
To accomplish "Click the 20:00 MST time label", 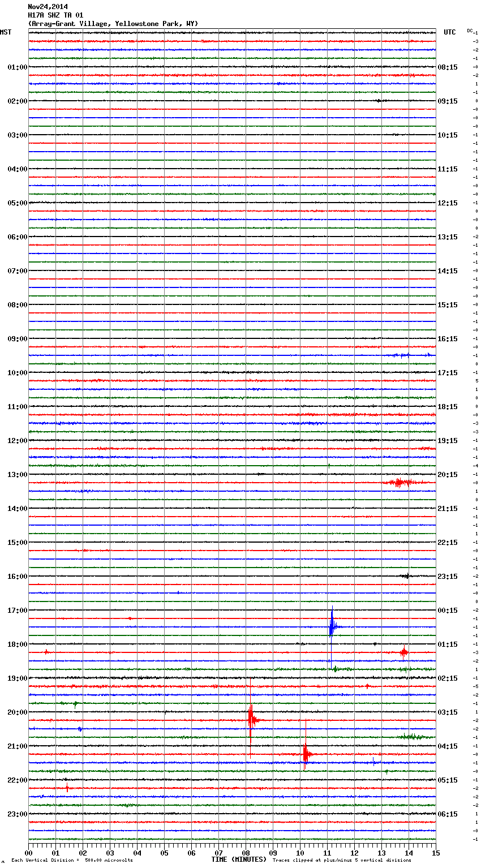I will pyautogui.click(x=17, y=712).
